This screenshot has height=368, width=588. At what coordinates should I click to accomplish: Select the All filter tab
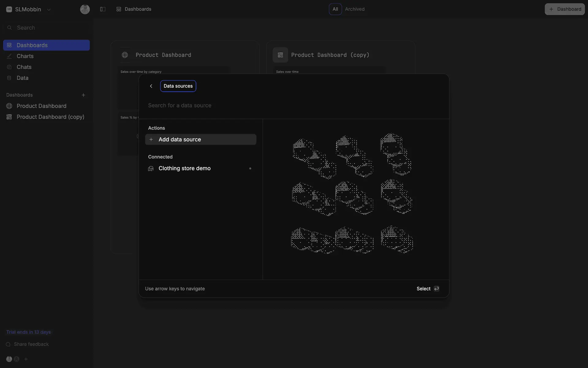tap(335, 9)
